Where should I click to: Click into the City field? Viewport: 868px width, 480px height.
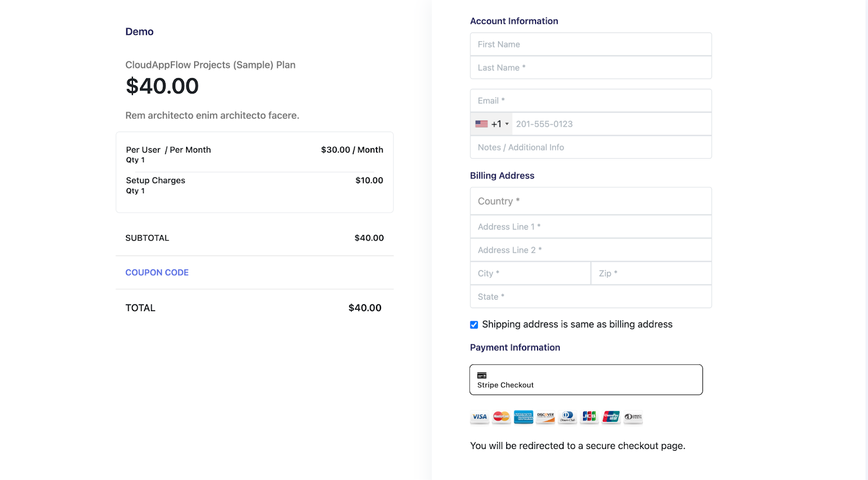pyautogui.click(x=530, y=273)
